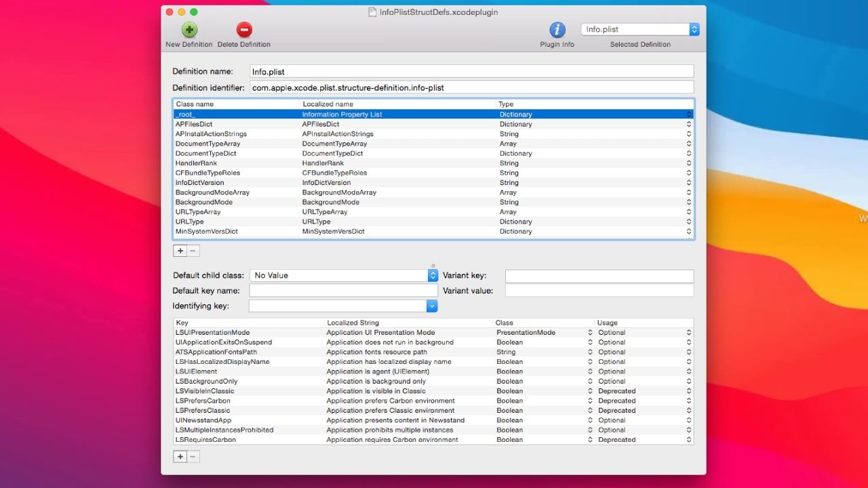Click the red Delete Definition icon
This screenshot has height=488, width=868.
point(243,30)
